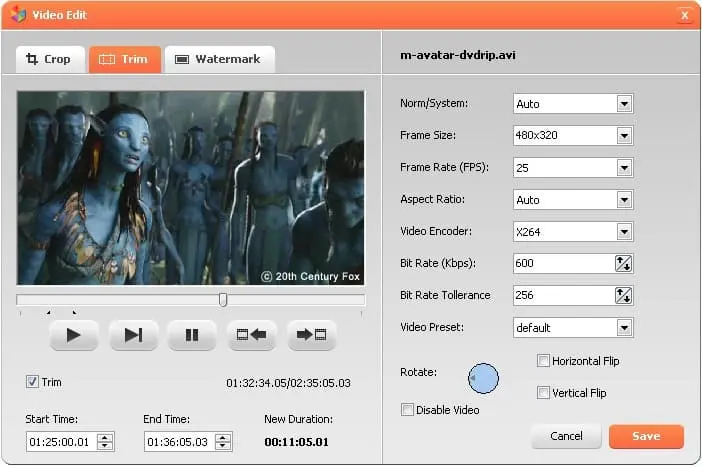702x467 pixels.
Task: Expand the Video Encoder dropdown
Action: (x=624, y=232)
